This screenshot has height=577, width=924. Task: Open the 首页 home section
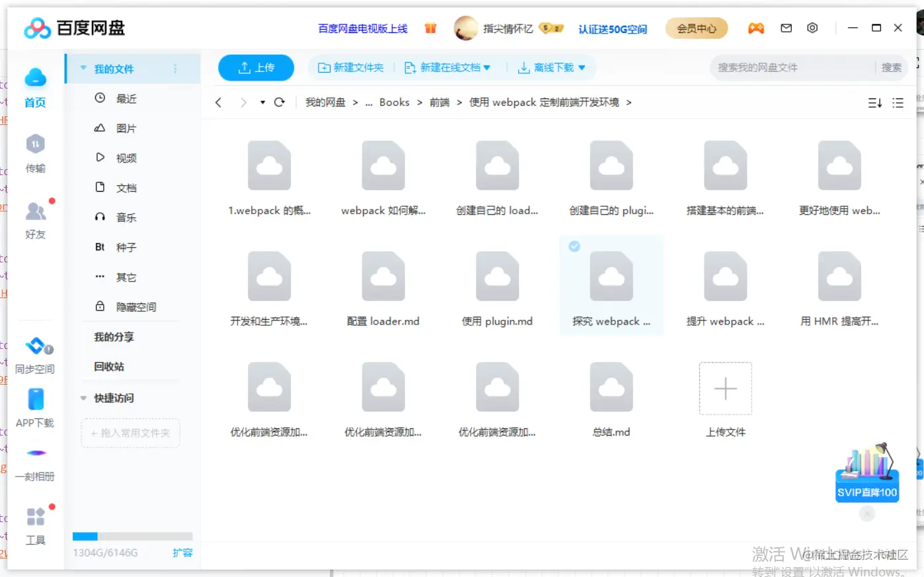[35, 88]
